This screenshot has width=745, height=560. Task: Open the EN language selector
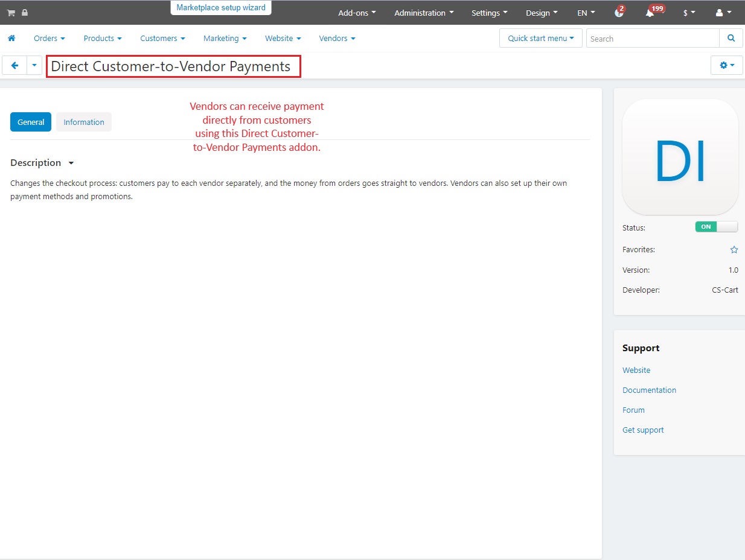pyautogui.click(x=586, y=13)
